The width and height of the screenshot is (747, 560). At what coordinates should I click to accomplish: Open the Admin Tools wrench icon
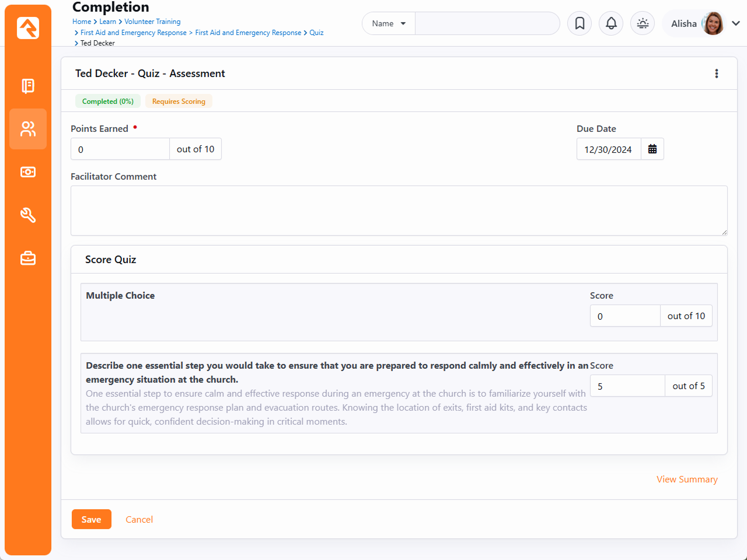[x=28, y=215]
